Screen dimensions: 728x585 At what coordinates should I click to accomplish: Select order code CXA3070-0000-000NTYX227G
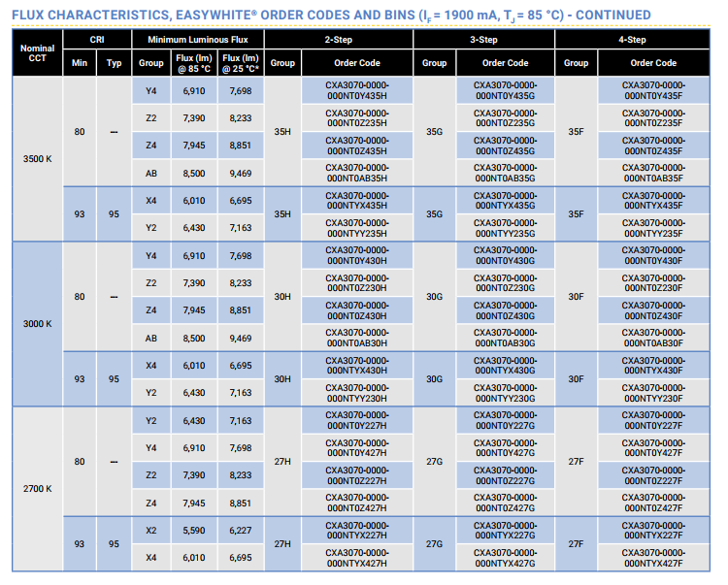(505, 531)
